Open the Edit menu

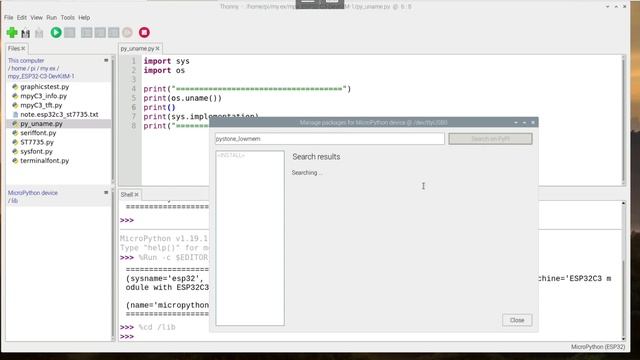[x=22, y=18]
